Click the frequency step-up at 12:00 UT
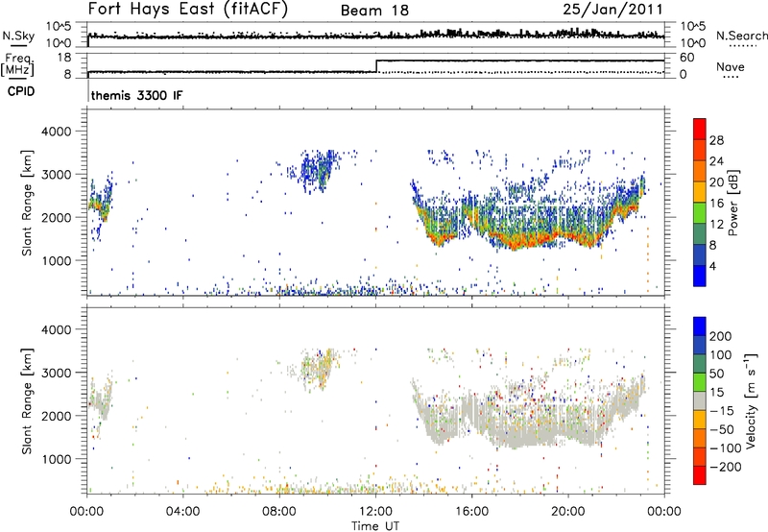 pos(376,66)
